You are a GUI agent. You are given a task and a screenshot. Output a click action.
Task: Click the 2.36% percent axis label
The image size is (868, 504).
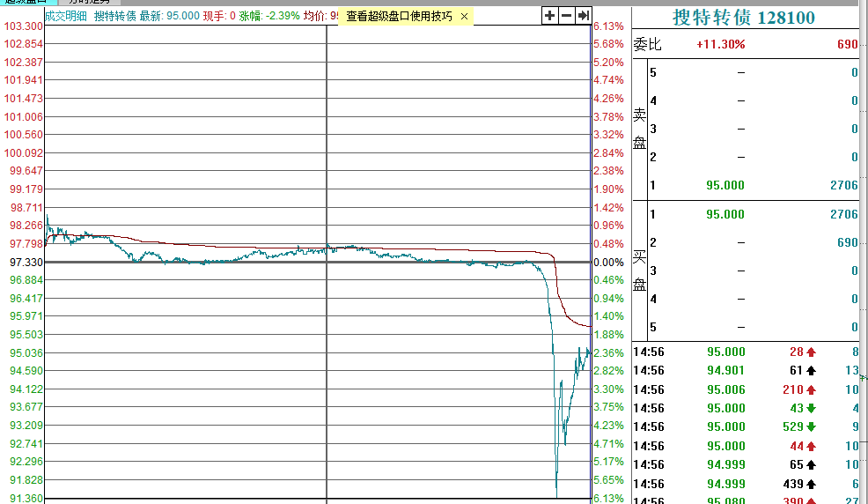608,352
